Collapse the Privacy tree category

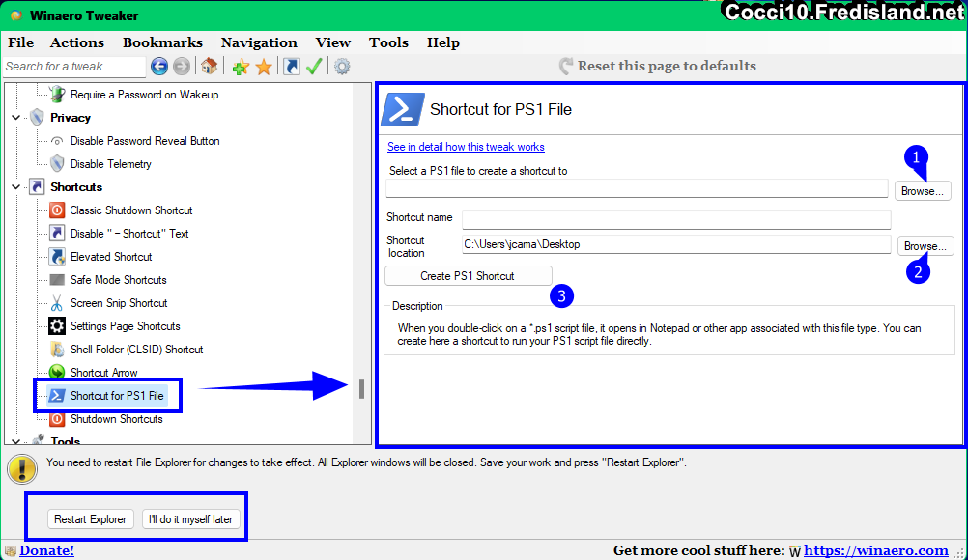coord(16,117)
